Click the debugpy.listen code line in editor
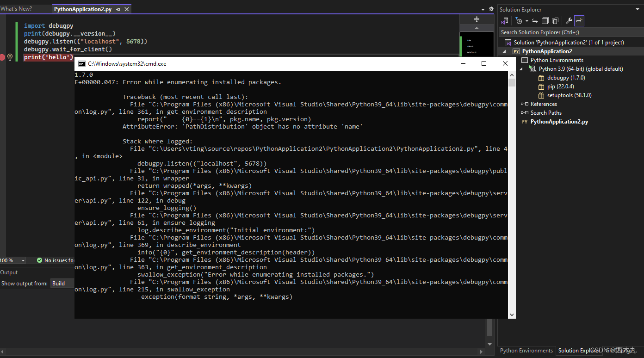 pos(86,42)
